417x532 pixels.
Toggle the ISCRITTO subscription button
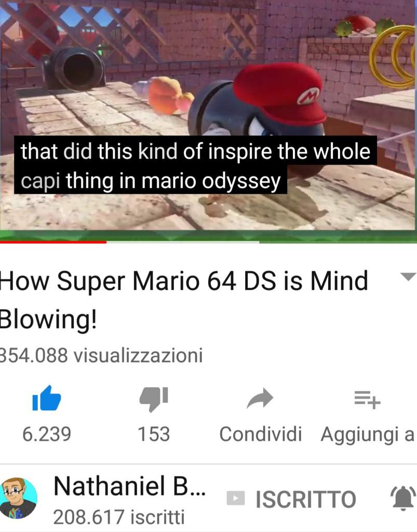291,499
